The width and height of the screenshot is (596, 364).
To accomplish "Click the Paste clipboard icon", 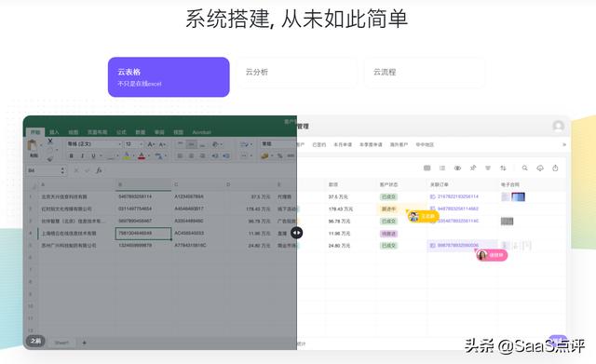I will 33,146.
